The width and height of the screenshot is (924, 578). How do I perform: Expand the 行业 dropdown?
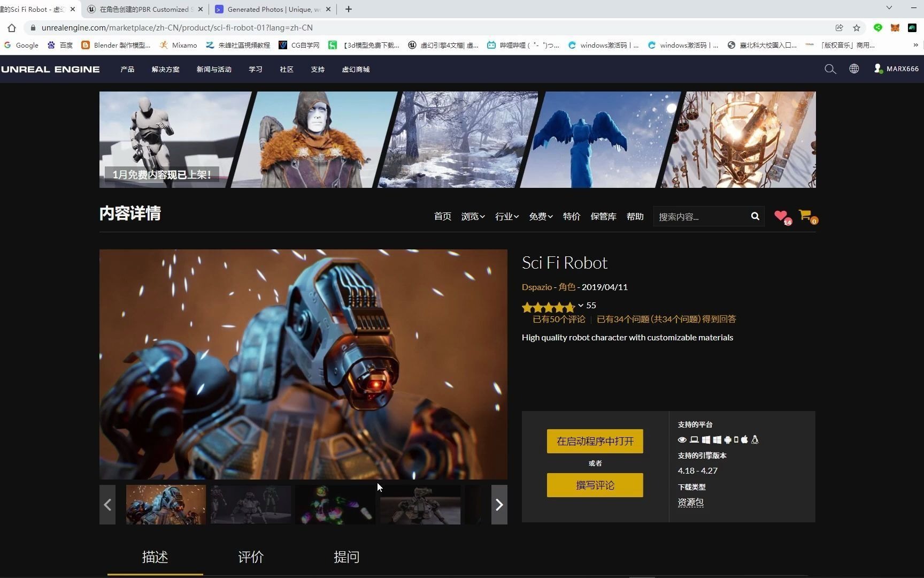[x=507, y=216]
